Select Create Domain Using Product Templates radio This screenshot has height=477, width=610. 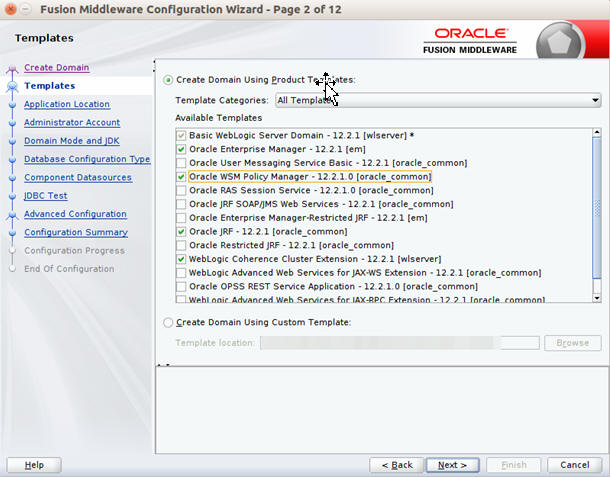168,80
